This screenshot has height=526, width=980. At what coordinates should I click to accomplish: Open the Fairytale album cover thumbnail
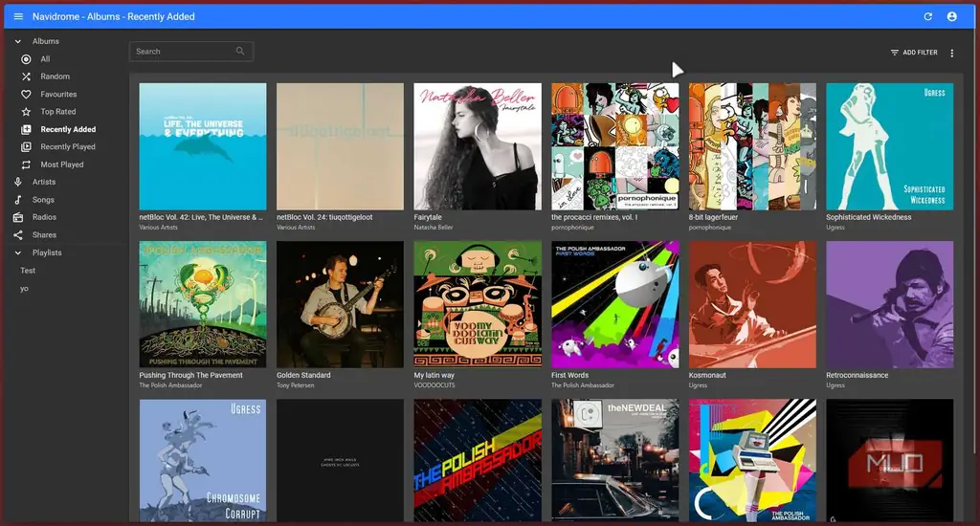[x=478, y=147]
